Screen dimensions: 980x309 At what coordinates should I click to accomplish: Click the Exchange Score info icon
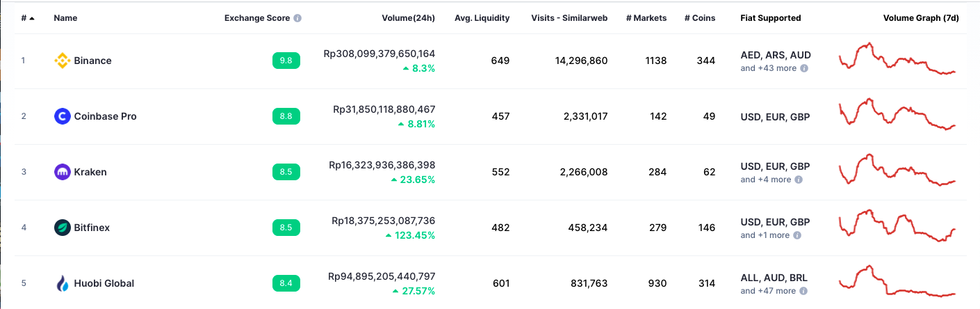tap(297, 18)
